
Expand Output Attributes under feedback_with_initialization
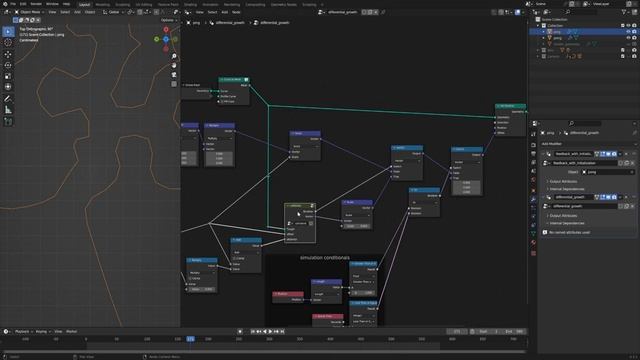563,181
